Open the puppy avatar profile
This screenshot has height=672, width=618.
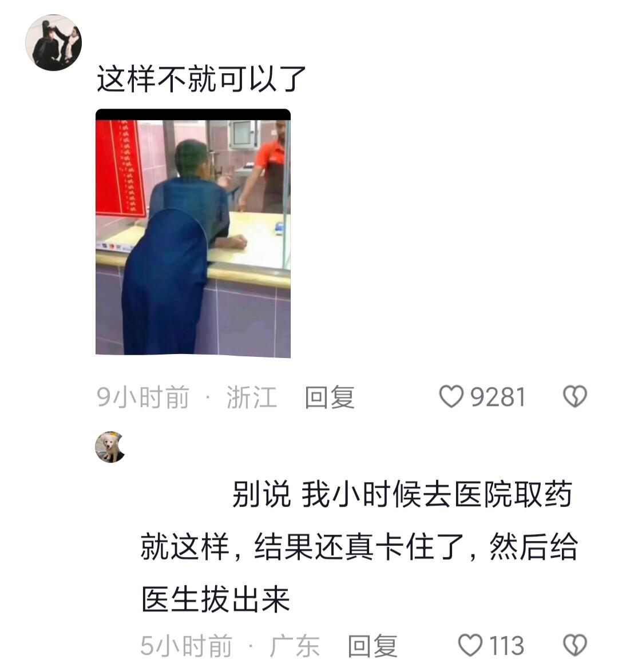tap(110, 447)
